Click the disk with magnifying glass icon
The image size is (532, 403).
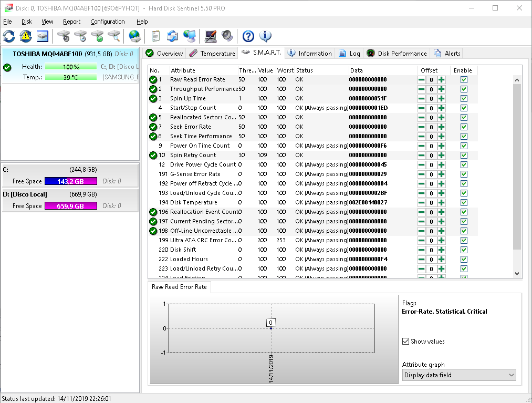coord(114,36)
